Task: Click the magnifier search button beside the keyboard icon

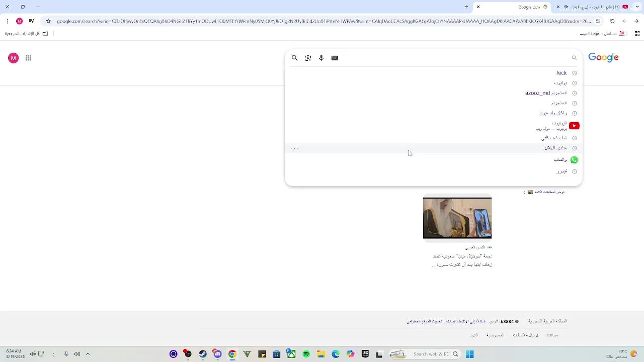Action: (x=295, y=58)
